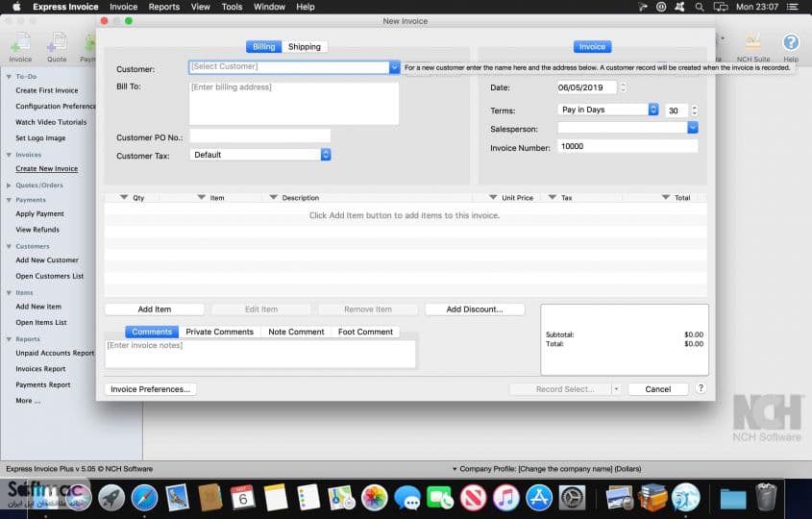
Task: Select the Billing tab
Action: (x=263, y=47)
